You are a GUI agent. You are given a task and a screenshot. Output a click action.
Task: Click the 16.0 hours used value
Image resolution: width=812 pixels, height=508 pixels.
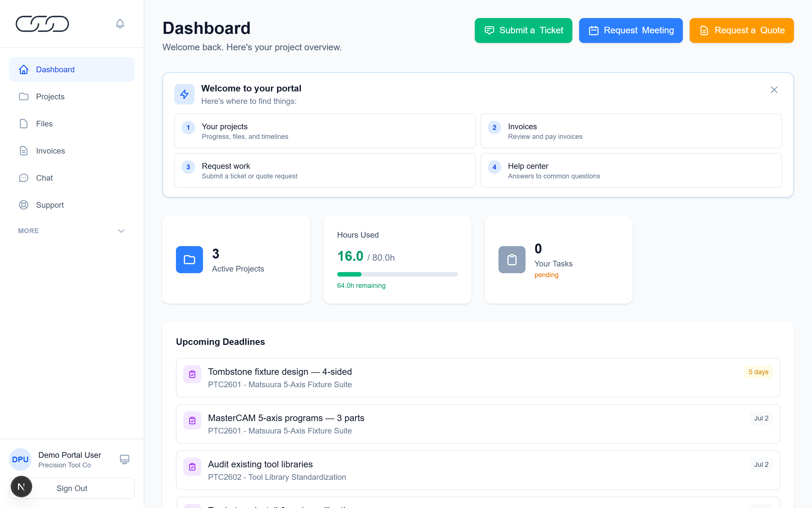(350, 256)
